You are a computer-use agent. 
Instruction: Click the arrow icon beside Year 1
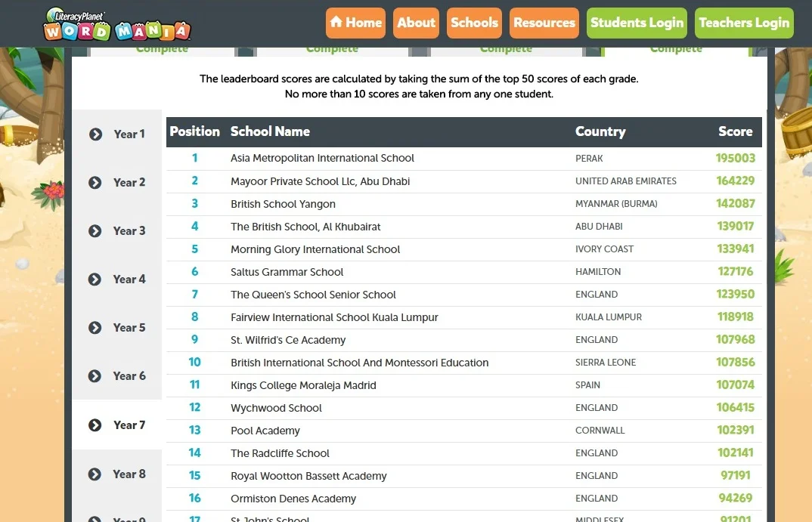(x=95, y=134)
